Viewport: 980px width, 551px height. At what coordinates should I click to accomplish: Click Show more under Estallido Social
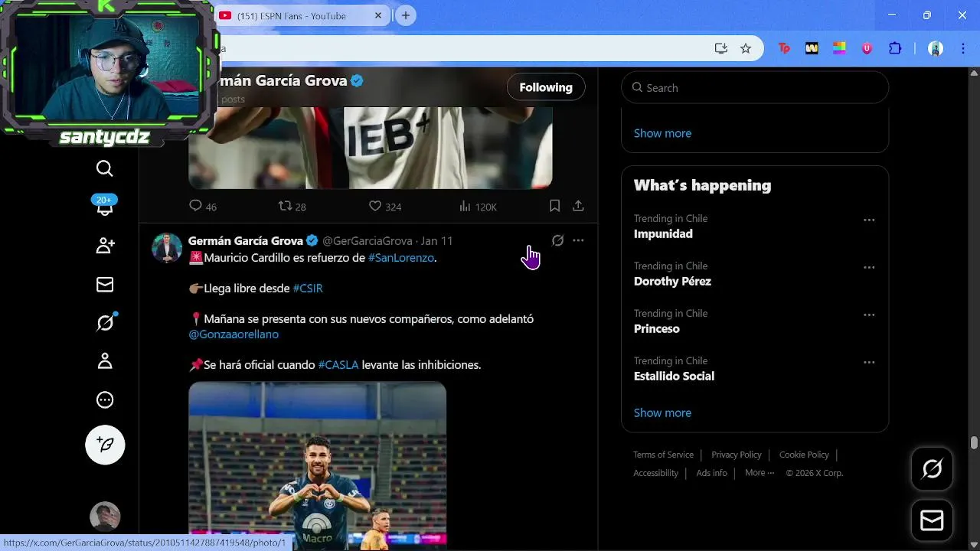662,412
